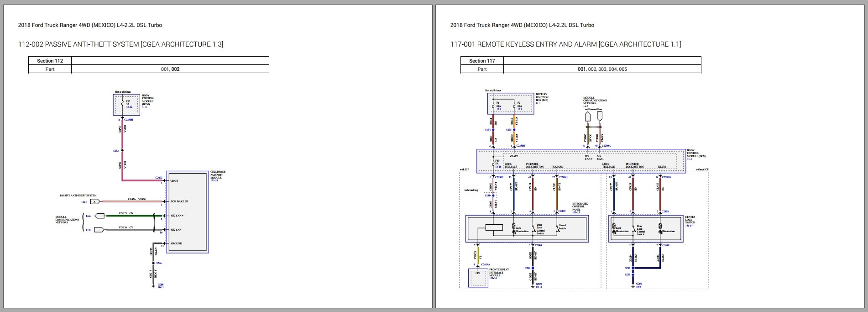The height and width of the screenshot is (312, 868).
Task: Click the 'VBATT' pin on Cellphone Passport Module
Action: pos(174,181)
